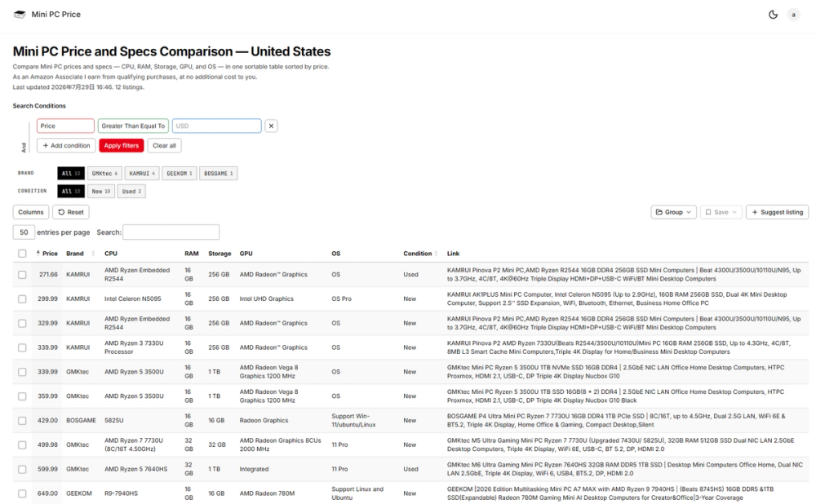The width and height of the screenshot is (816, 504).
Task: Click the Price sort arrow in header
Action: pyautogui.click(x=38, y=254)
